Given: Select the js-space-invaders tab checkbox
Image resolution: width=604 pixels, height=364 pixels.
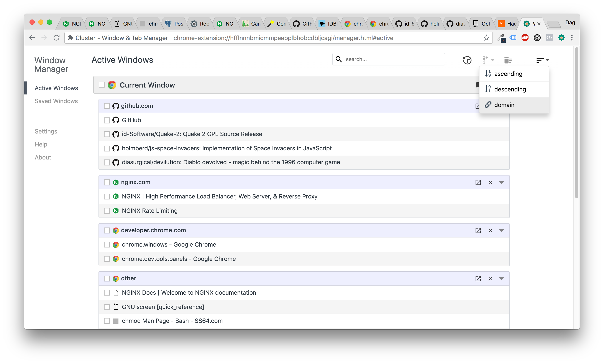Looking at the screenshot, I should (107, 148).
